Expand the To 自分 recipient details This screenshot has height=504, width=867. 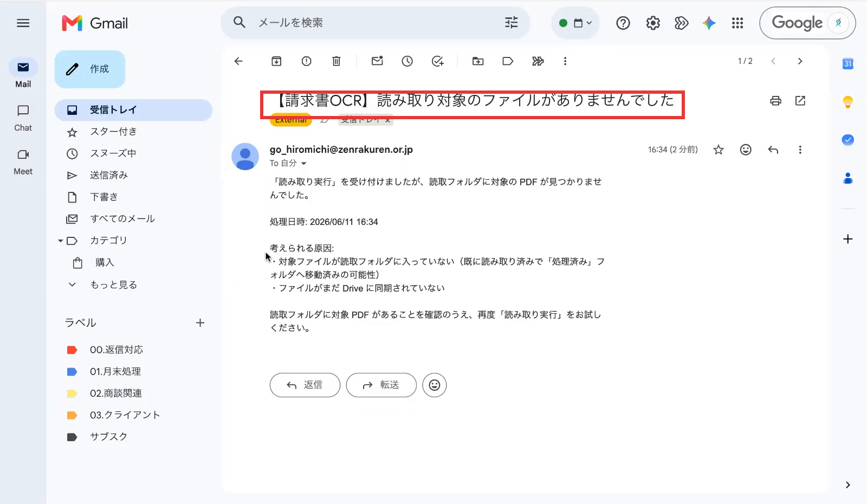(x=303, y=163)
